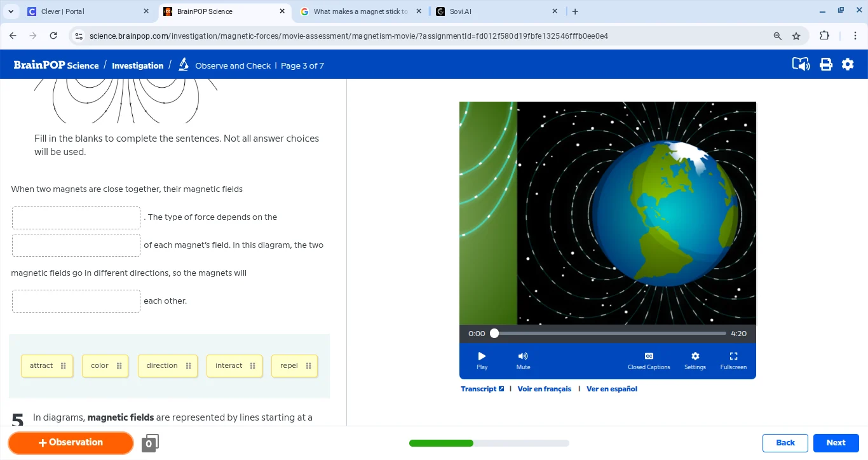The height and width of the screenshot is (460, 868).
Task: Play the magnetism movie
Action: click(x=482, y=360)
